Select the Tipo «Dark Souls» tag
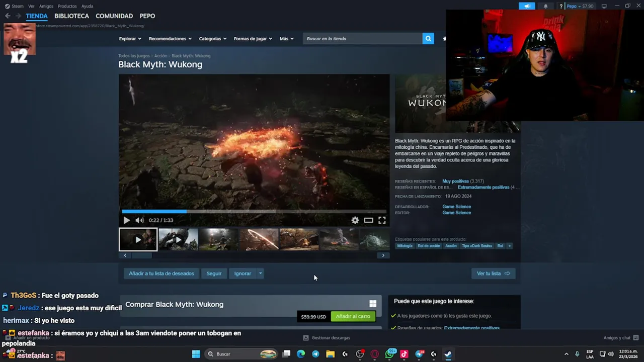This screenshot has height=362, width=644. tap(476, 246)
